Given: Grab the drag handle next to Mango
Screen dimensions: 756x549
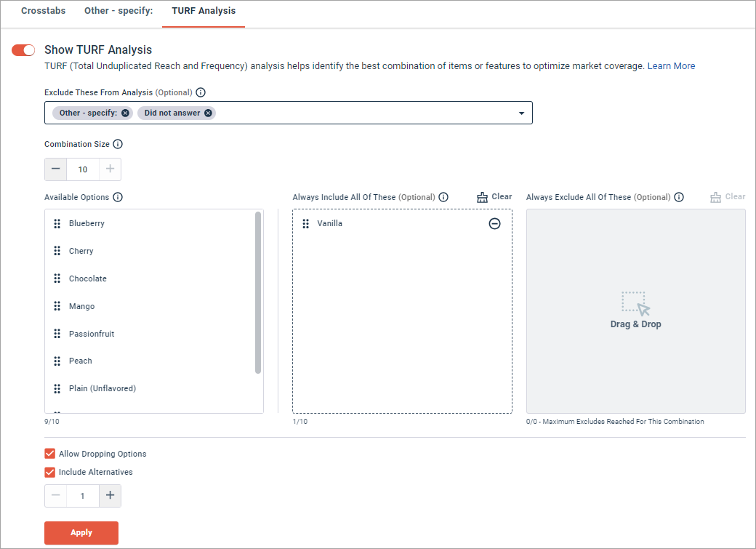Looking at the screenshot, I should tap(57, 306).
